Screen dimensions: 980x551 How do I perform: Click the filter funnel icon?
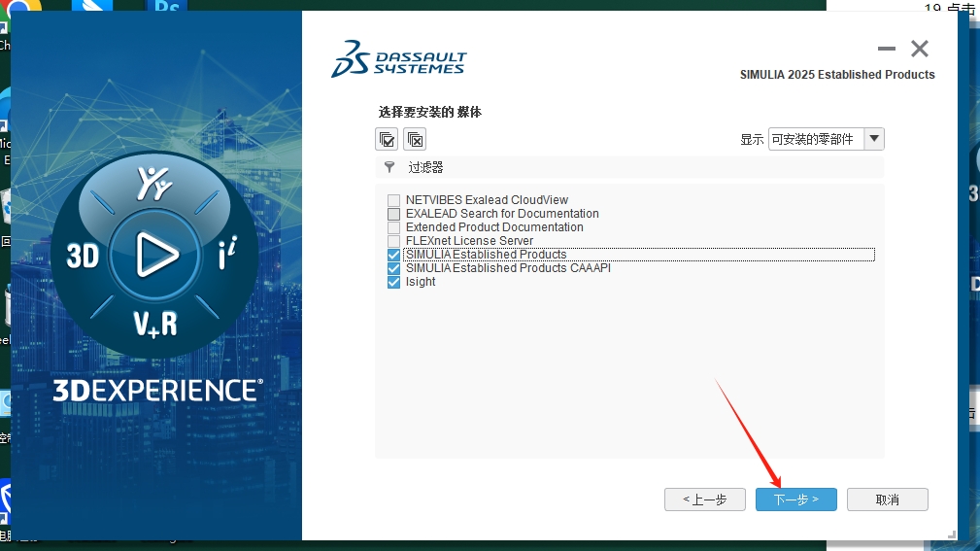[x=389, y=167]
